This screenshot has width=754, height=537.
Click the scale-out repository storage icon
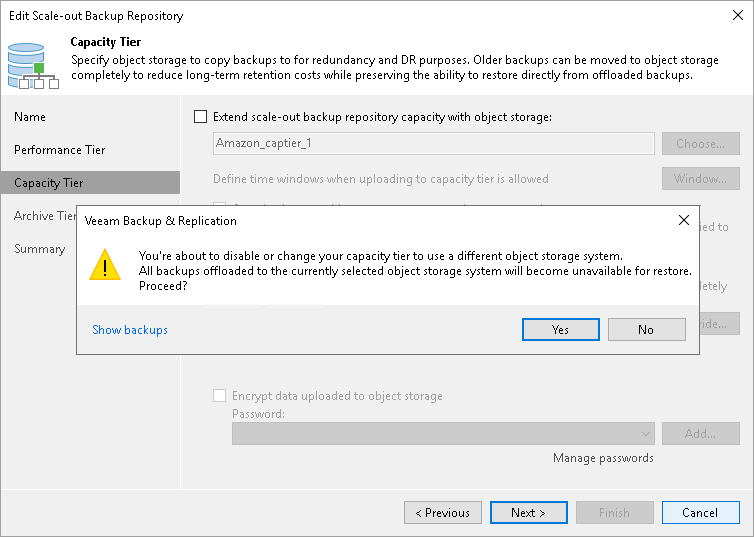coord(32,63)
